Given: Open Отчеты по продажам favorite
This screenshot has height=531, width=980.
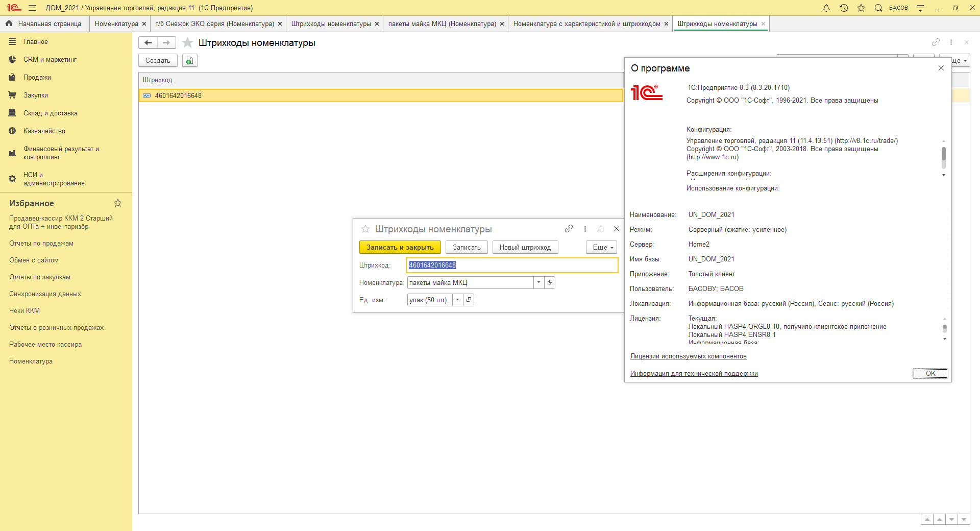Looking at the screenshot, I should [x=41, y=244].
